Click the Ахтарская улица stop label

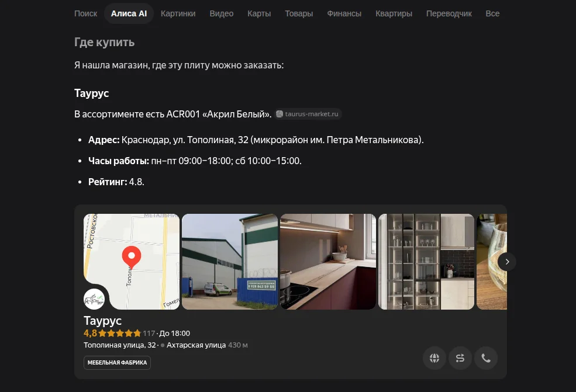196,345
